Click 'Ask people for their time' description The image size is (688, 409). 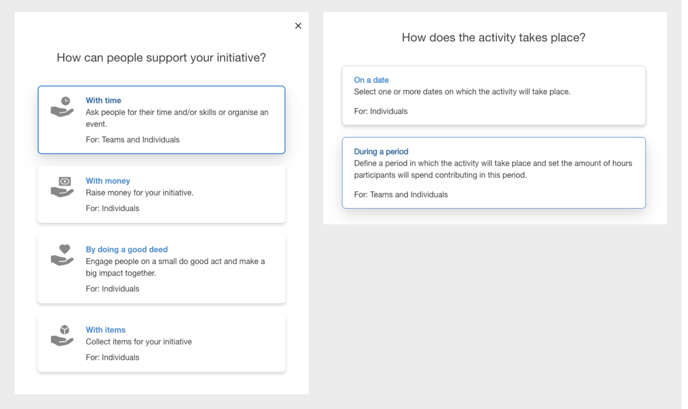(x=177, y=118)
